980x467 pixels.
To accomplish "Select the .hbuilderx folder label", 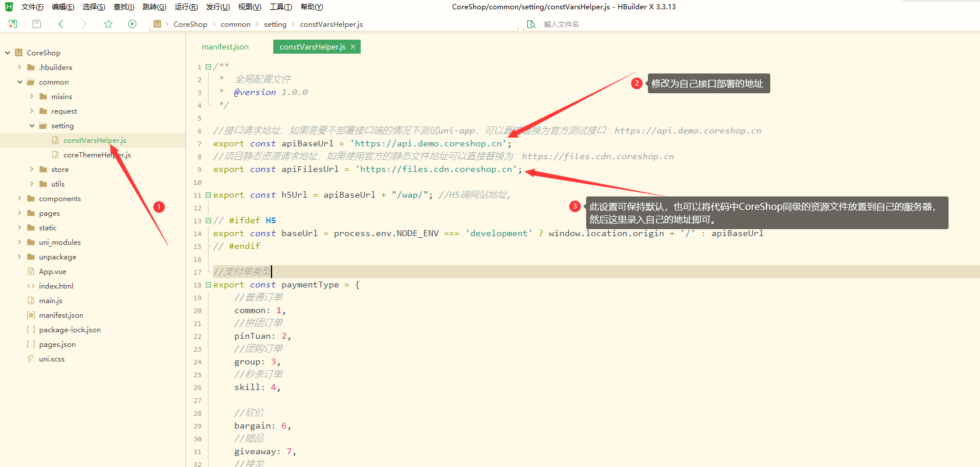I will click(x=56, y=68).
